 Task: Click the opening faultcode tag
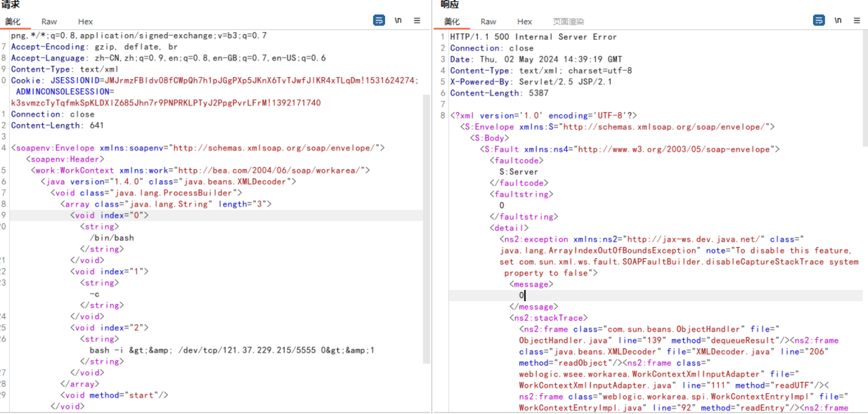(516, 160)
